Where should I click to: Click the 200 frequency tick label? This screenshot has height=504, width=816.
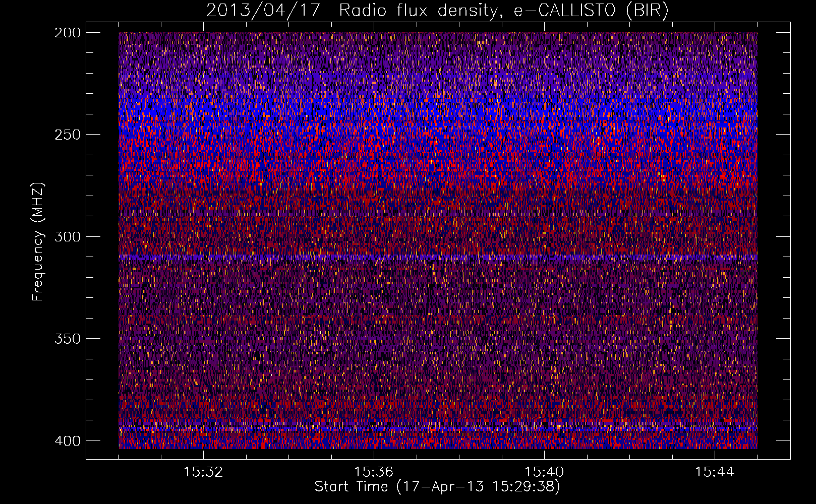67,33
